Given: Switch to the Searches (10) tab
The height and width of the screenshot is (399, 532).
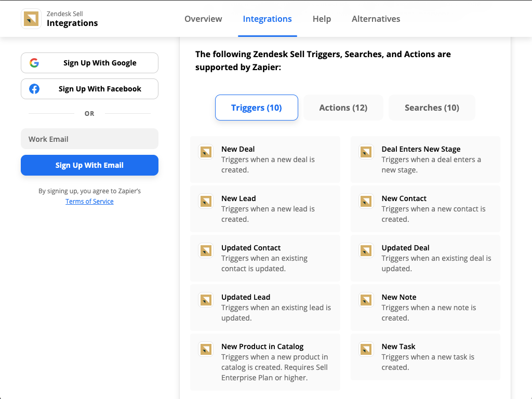Looking at the screenshot, I should pos(432,108).
